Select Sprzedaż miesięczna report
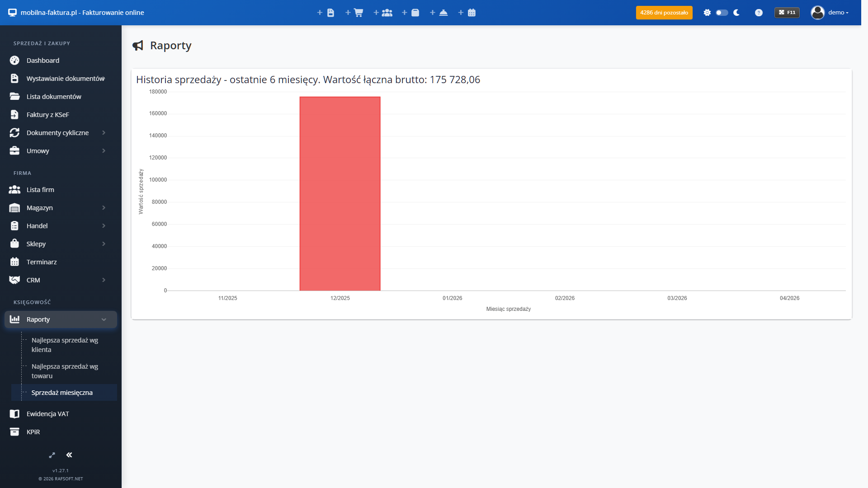868x488 pixels. point(64,393)
